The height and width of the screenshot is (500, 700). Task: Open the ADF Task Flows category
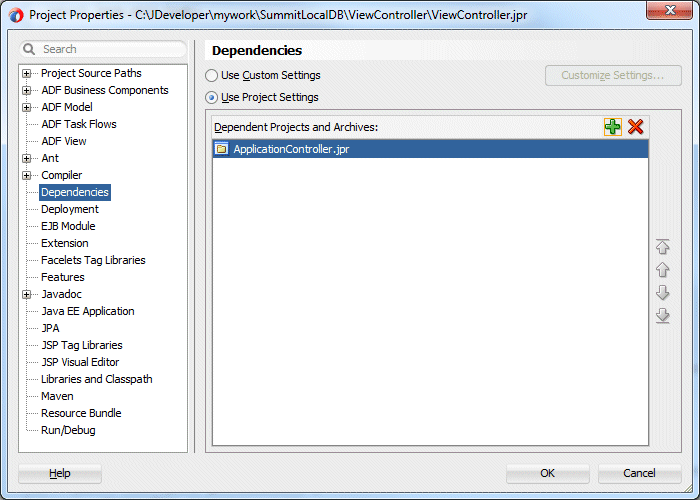click(x=79, y=124)
